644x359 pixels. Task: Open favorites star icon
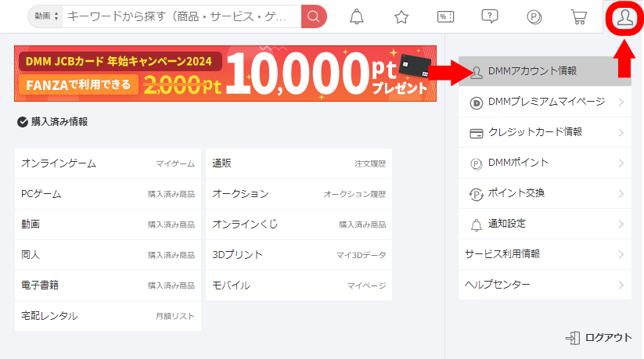pyautogui.click(x=401, y=17)
